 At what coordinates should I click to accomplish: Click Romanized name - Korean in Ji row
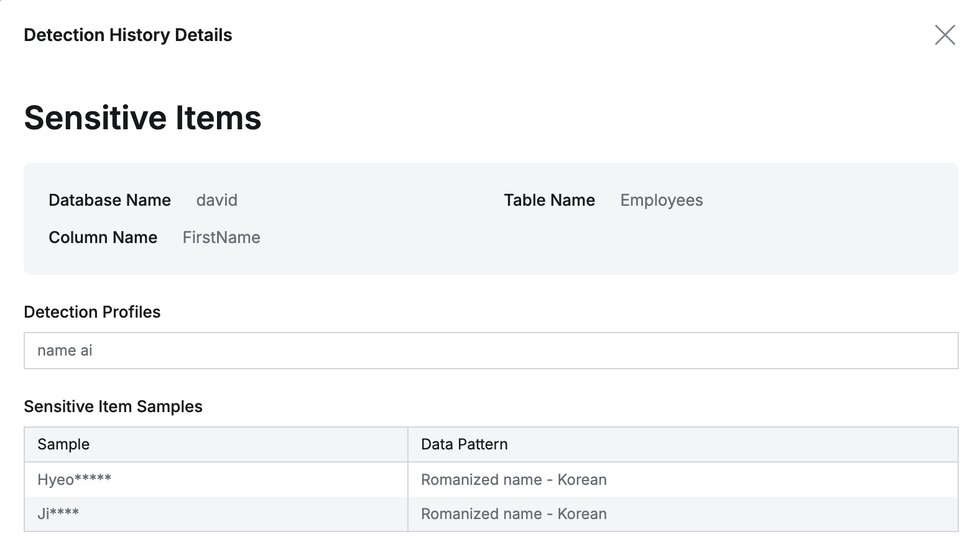tap(514, 513)
